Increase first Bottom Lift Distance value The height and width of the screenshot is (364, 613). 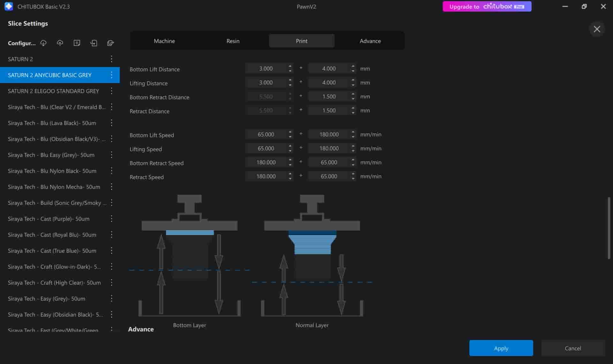(290, 66)
